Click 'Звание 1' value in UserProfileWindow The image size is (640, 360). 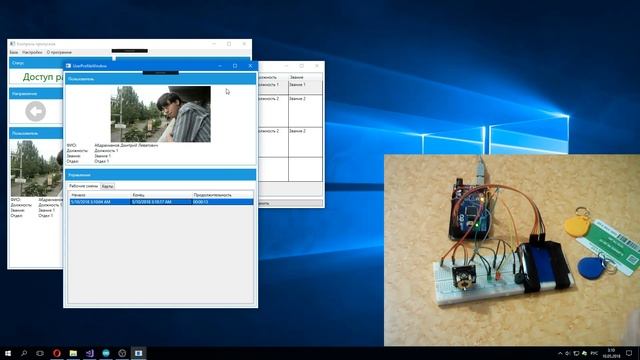102,156
